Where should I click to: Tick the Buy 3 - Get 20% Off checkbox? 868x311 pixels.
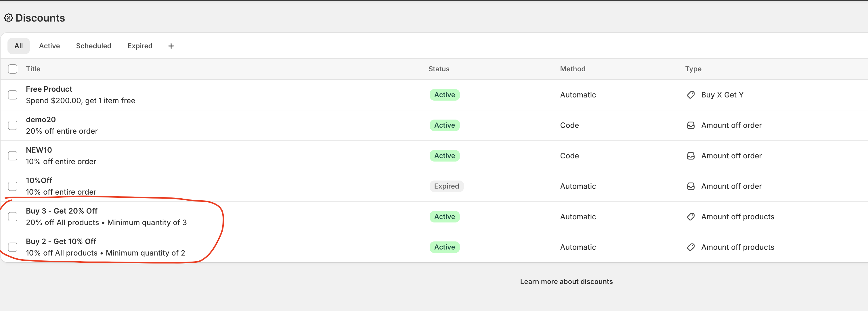point(13,217)
